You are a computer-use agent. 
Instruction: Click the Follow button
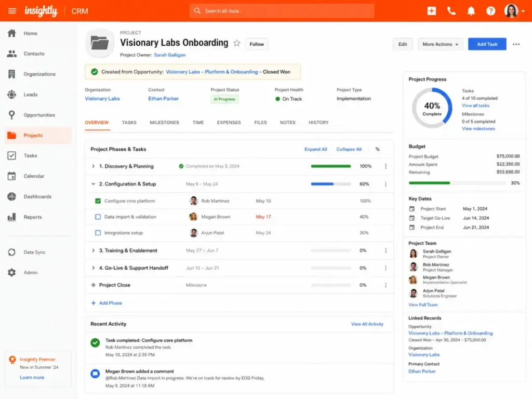pos(257,44)
